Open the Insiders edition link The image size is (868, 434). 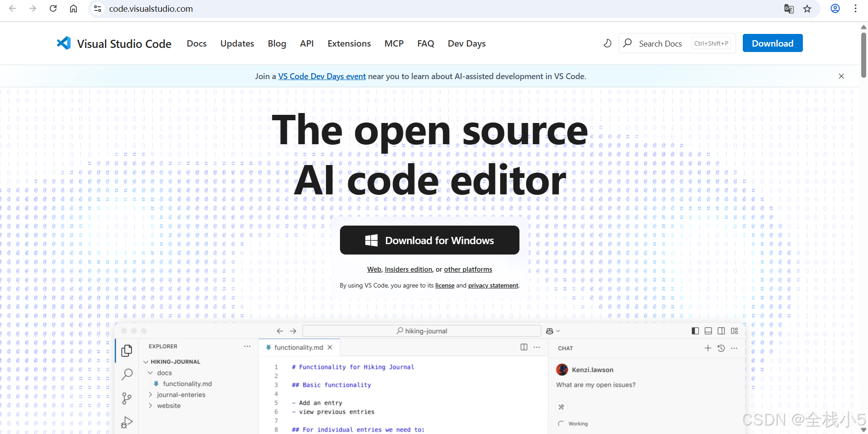click(x=408, y=269)
